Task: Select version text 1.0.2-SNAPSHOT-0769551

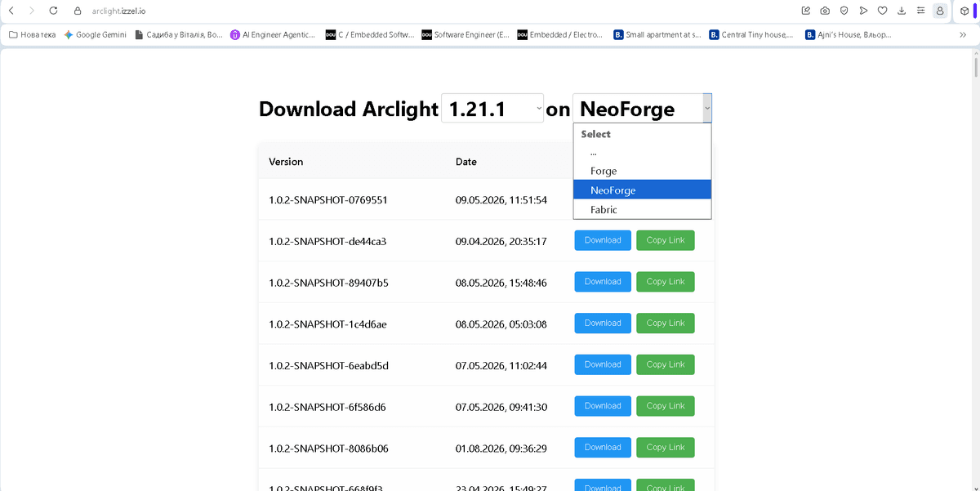Action: coord(328,199)
